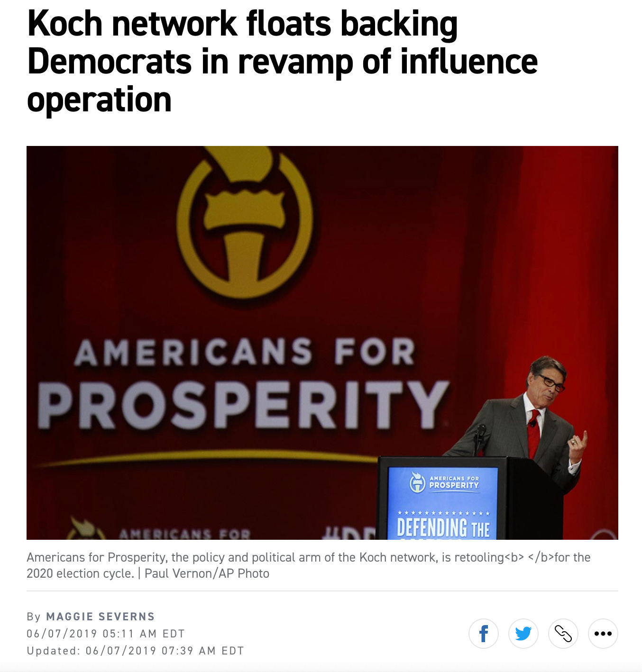Click the PROSPERITY banner text in photo
Image resolution: width=642 pixels, height=672 pixels.
[243, 405]
